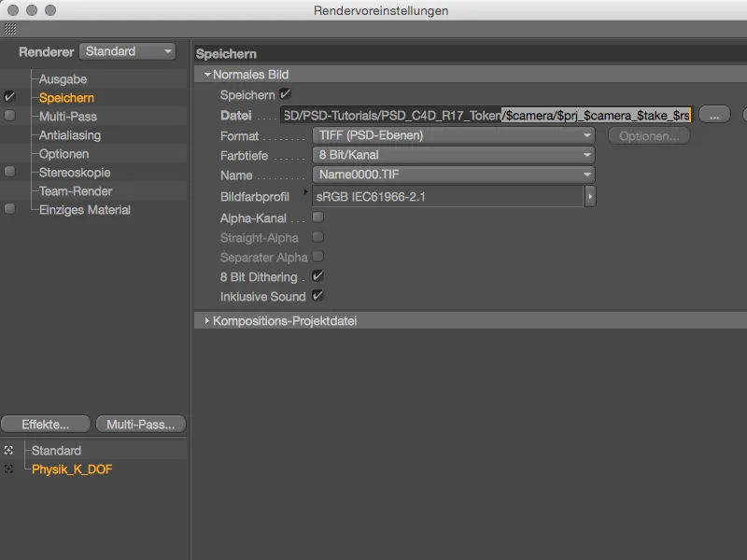Enable the Stereoskopie checkbox in the sidebar

tap(9, 172)
